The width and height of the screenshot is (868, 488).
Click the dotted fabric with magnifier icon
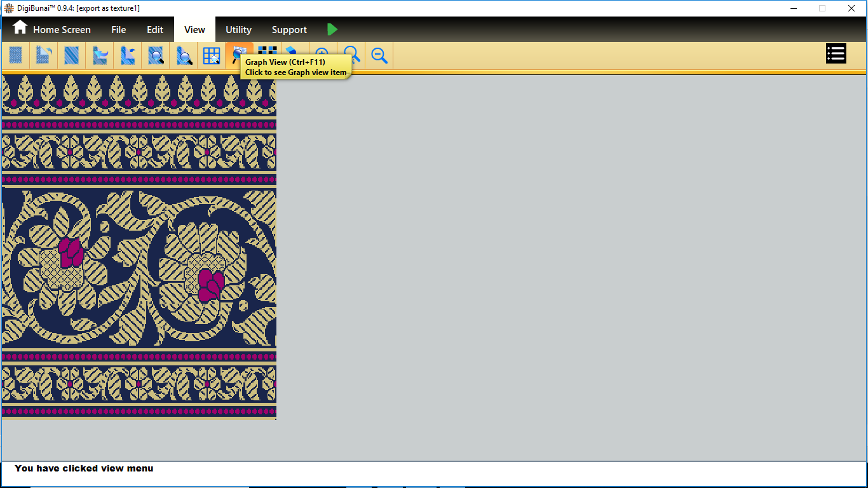click(156, 56)
